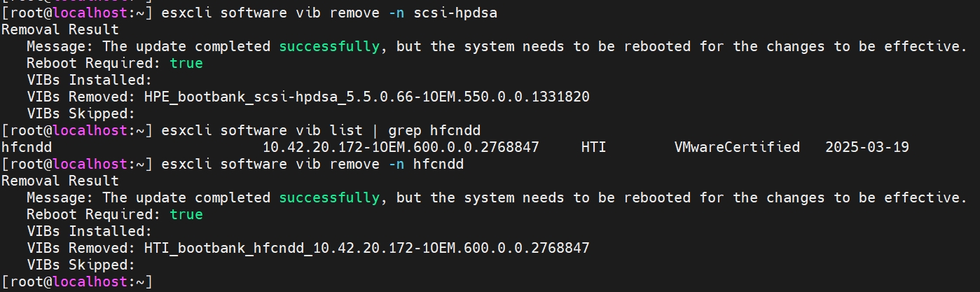Click 'successfully' in the first removal message
This screenshot has width=980, height=292.
pos(329,46)
